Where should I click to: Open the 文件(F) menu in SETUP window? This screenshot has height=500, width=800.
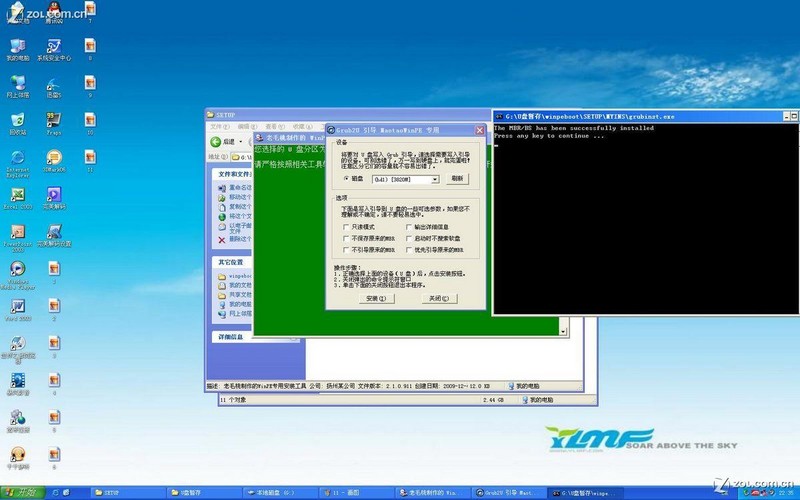(219, 127)
